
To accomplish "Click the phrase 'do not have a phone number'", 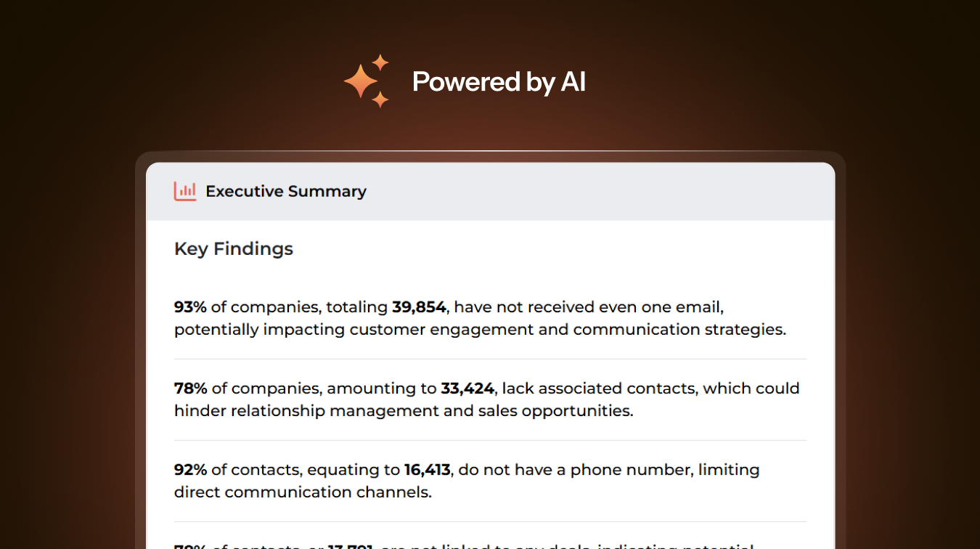I will [576, 470].
